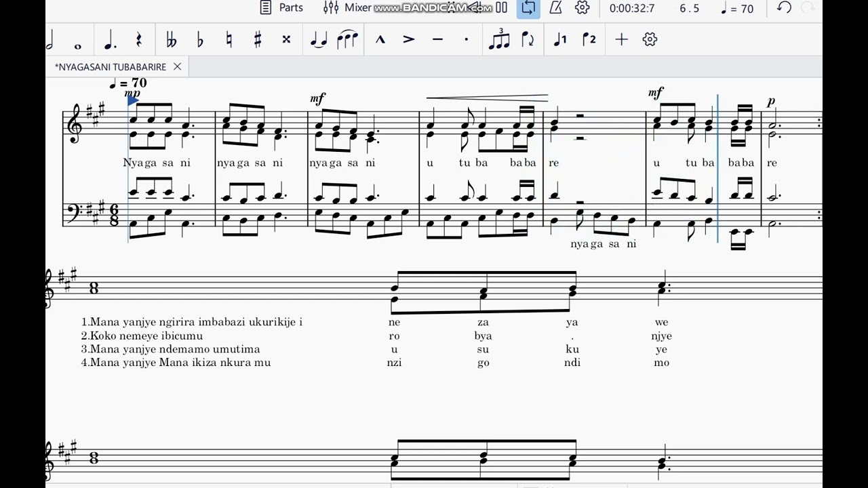
Task: Add staccato articulation
Action: click(x=466, y=40)
